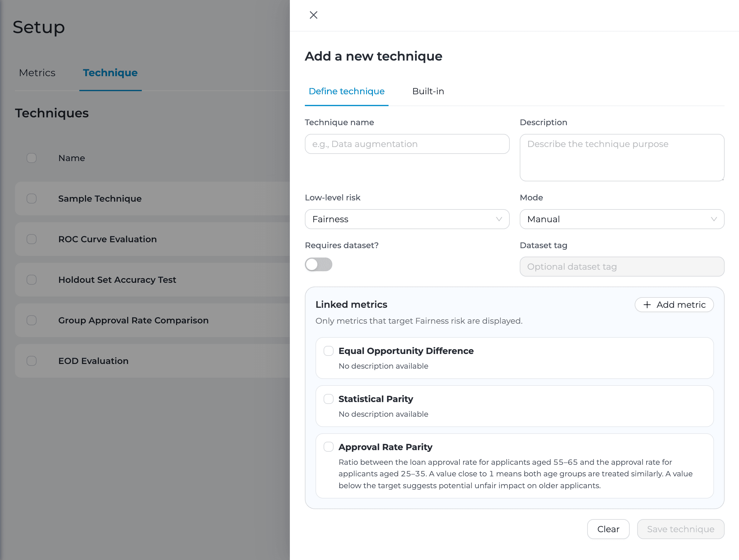Click the Clear button

click(608, 529)
